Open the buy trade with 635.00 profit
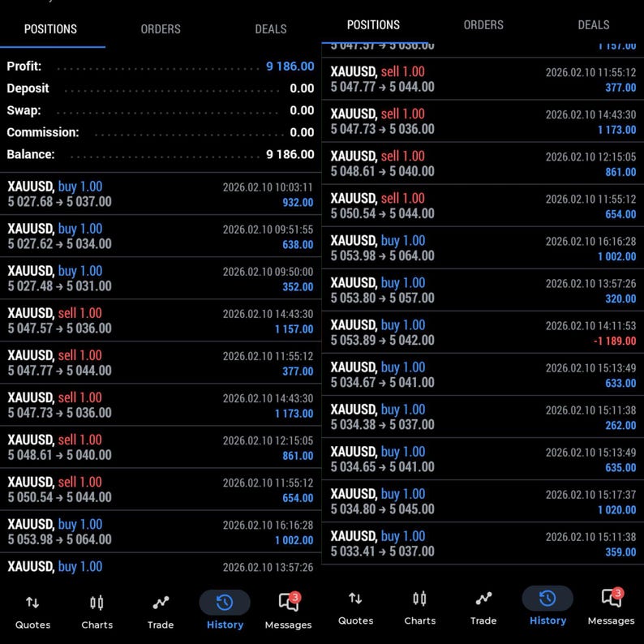Viewport: 644px width, 644px height. pyautogui.click(x=483, y=459)
